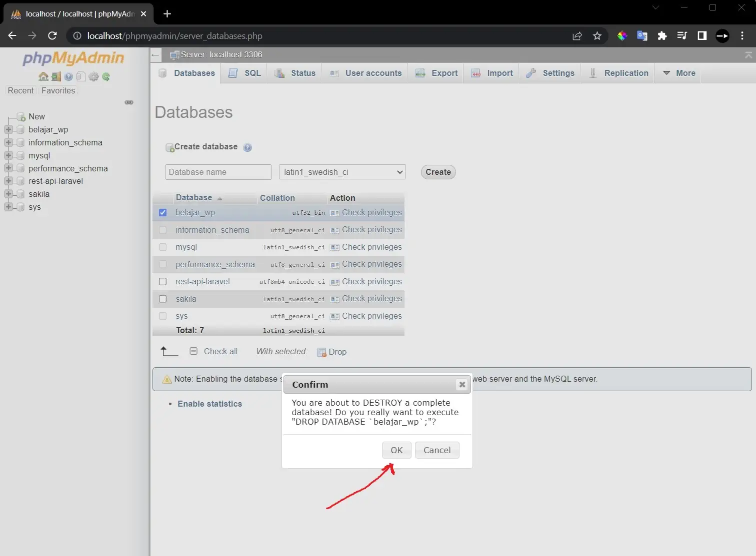
Task: Click privileges icon in sys row
Action: pyautogui.click(x=335, y=316)
